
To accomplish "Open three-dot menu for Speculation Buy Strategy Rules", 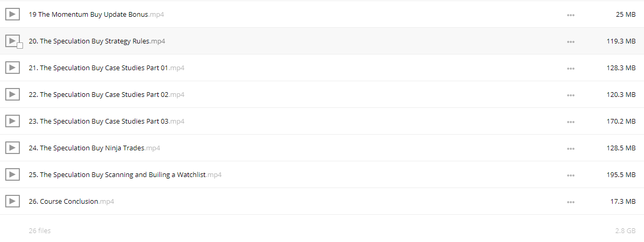I will (571, 41).
